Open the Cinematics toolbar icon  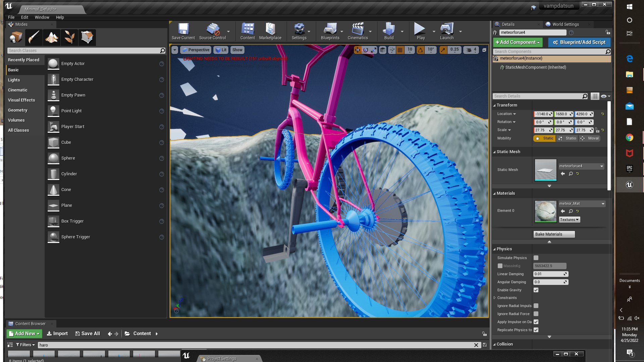[x=358, y=32]
